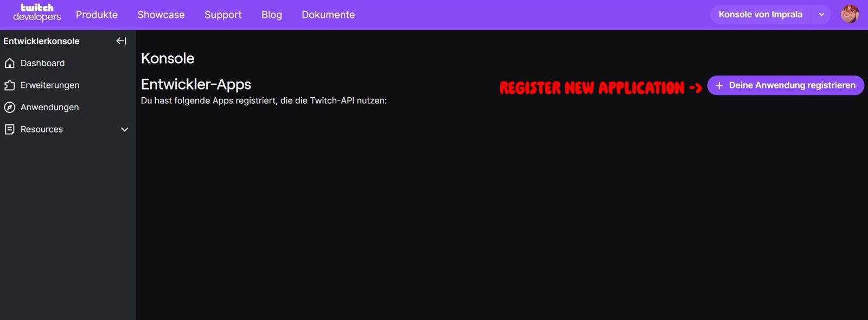Open Dokumente in top navigation
868x320 pixels.
[x=328, y=15]
